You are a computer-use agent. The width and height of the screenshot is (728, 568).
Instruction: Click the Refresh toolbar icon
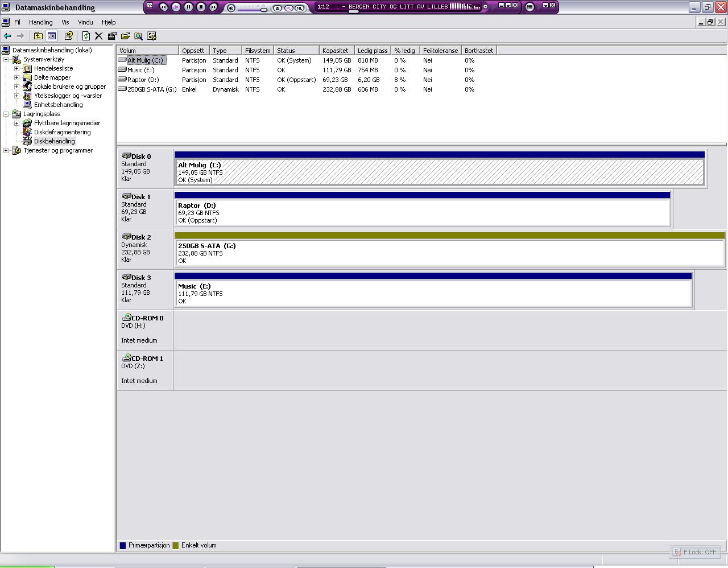(86, 36)
